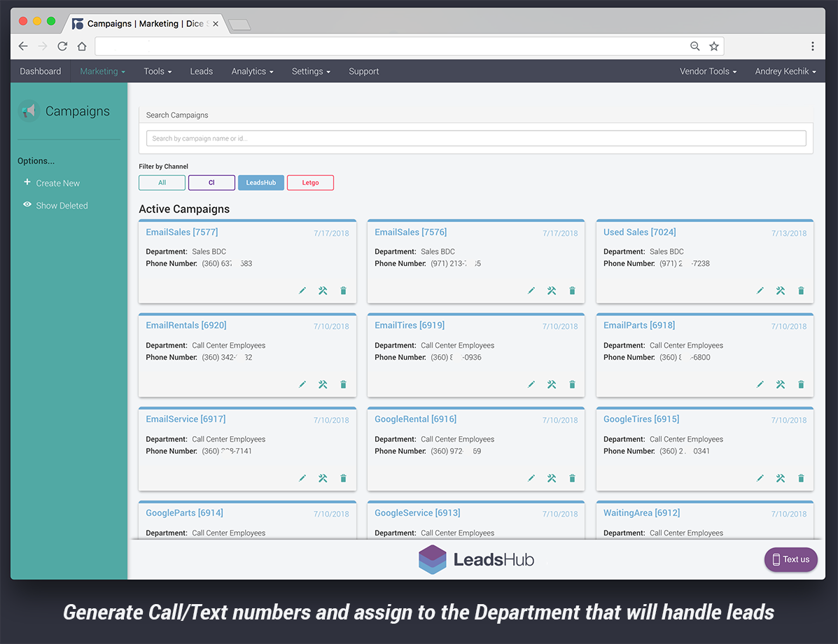
Task: Open tools for EmailTires [6919] campaign
Action: tap(552, 384)
